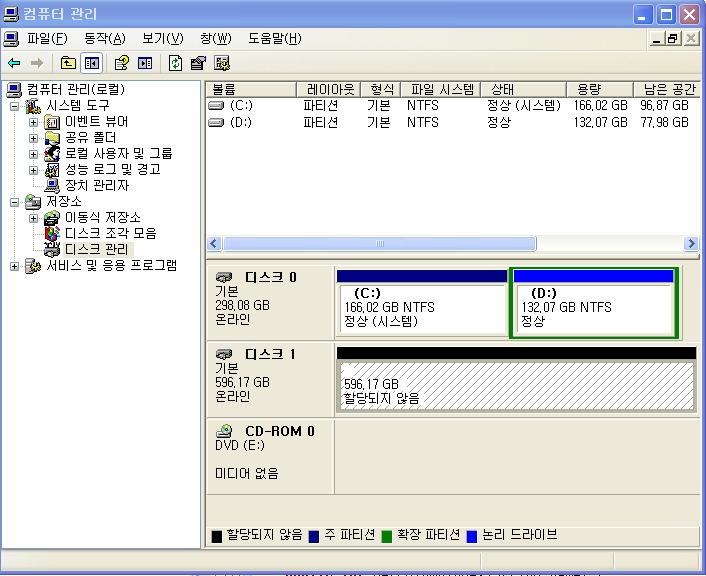Sort by the 레이아웃 column header
Viewport: 706px width, 576px height.
(329, 89)
